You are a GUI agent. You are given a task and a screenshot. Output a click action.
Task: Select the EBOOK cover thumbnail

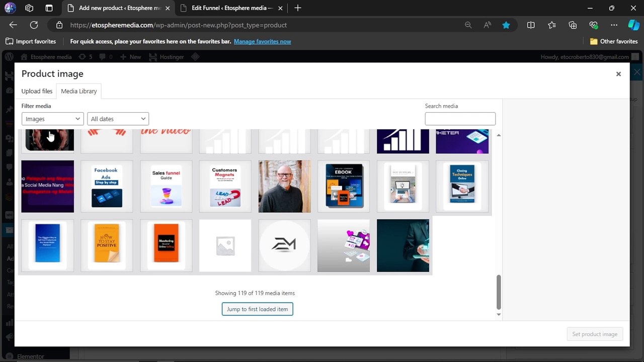pos(344,187)
